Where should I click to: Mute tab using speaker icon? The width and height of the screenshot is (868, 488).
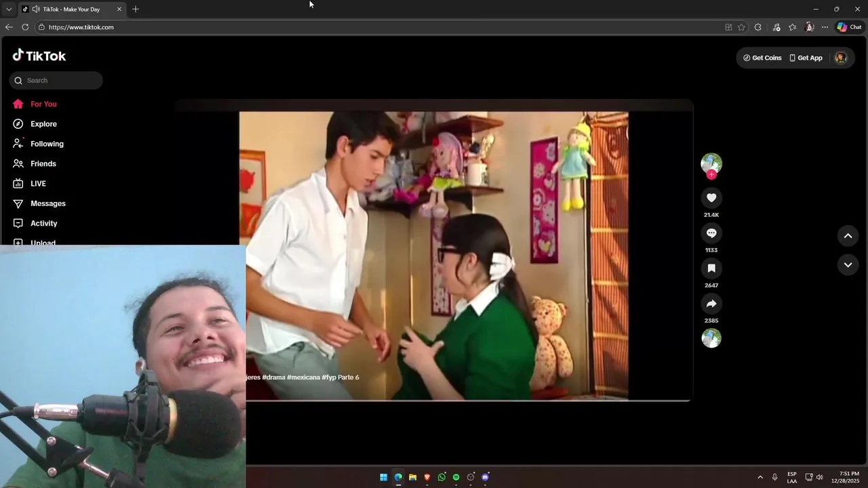click(35, 9)
